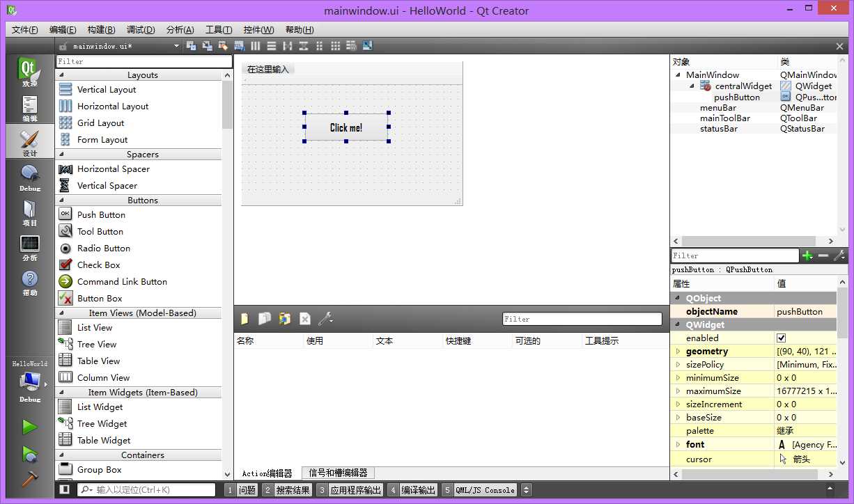Open the 调试(D) menu
Image resolution: width=854 pixels, height=504 pixels.
point(141,29)
